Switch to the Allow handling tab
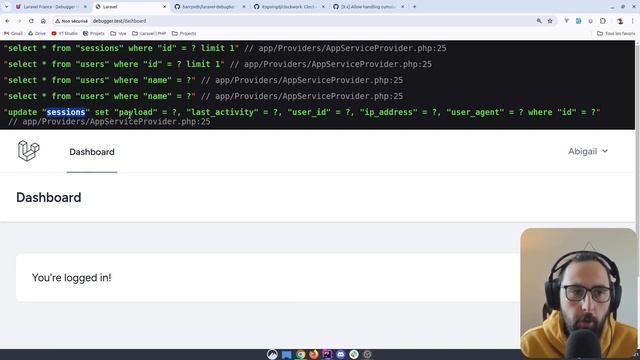Image resolution: width=640 pixels, height=360 pixels. click(368, 7)
